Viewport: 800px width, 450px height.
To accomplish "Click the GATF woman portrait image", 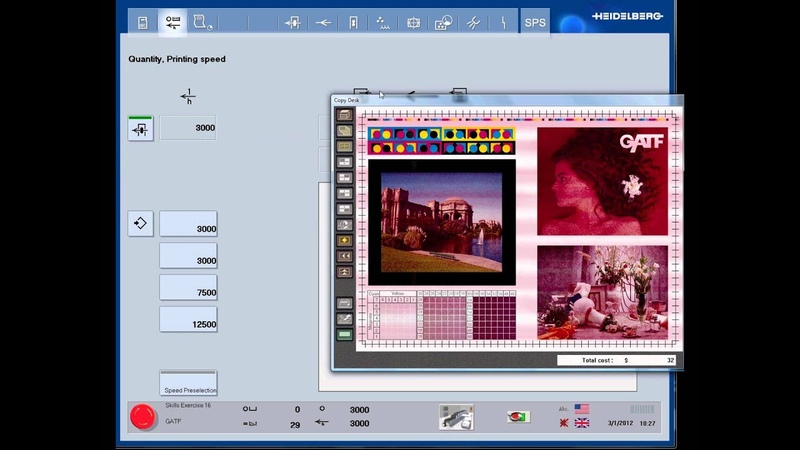I will pyautogui.click(x=603, y=181).
